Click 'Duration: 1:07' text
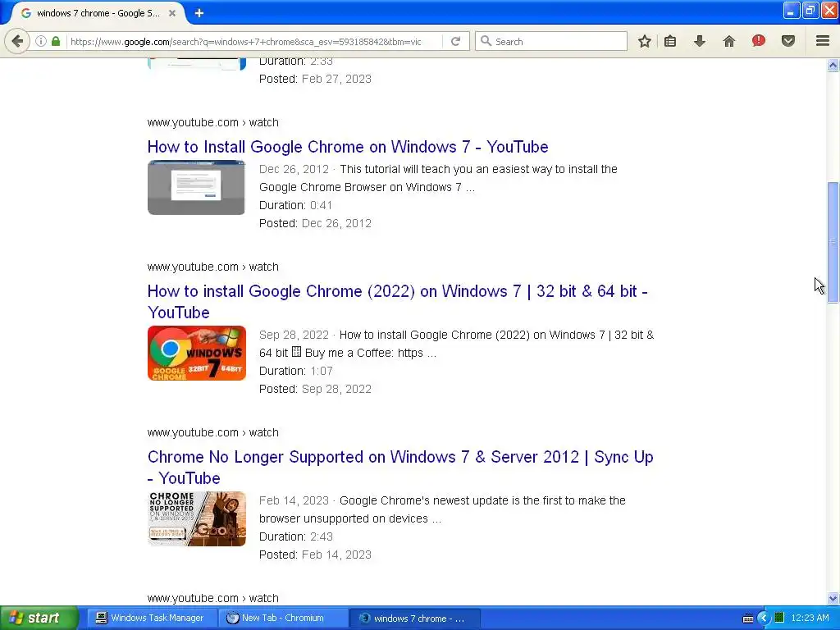The image size is (840, 630). coord(296,371)
